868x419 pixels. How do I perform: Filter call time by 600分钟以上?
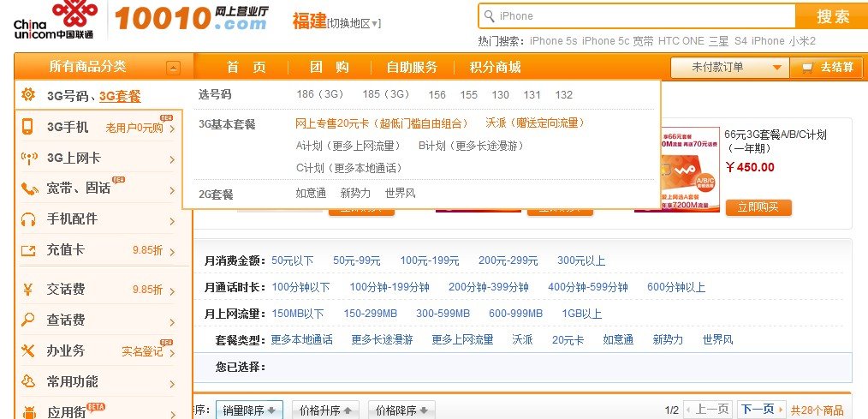click(x=676, y=287)
